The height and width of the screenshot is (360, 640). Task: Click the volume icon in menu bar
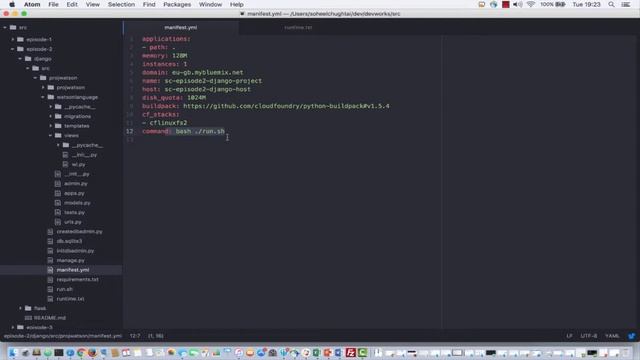[x=518, y=4]
